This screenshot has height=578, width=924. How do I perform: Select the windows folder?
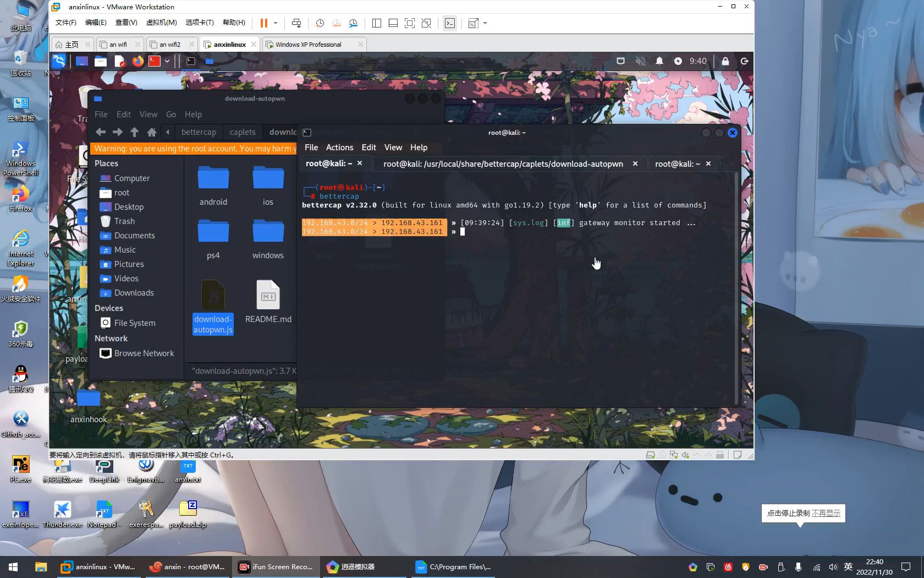(268, 239)
